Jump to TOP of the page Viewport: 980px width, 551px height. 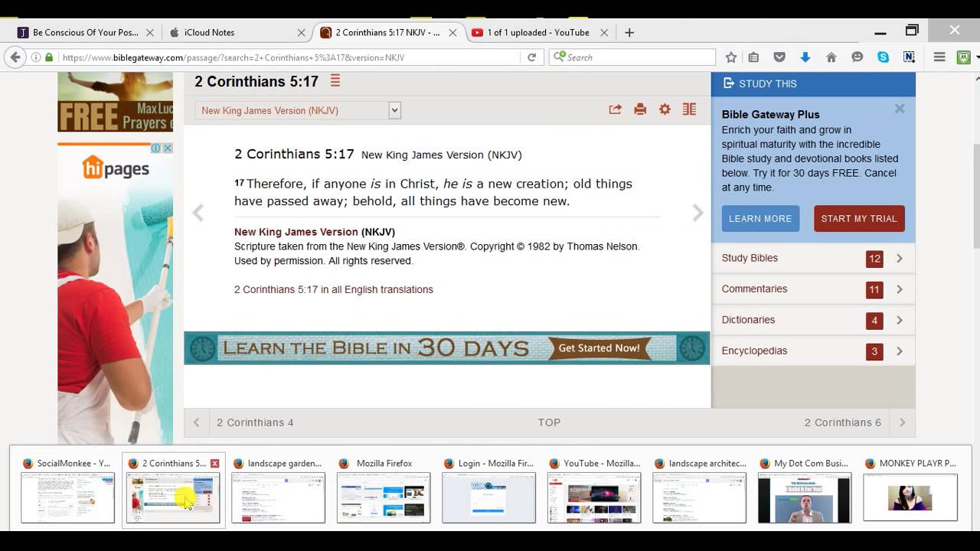(549, 422)
